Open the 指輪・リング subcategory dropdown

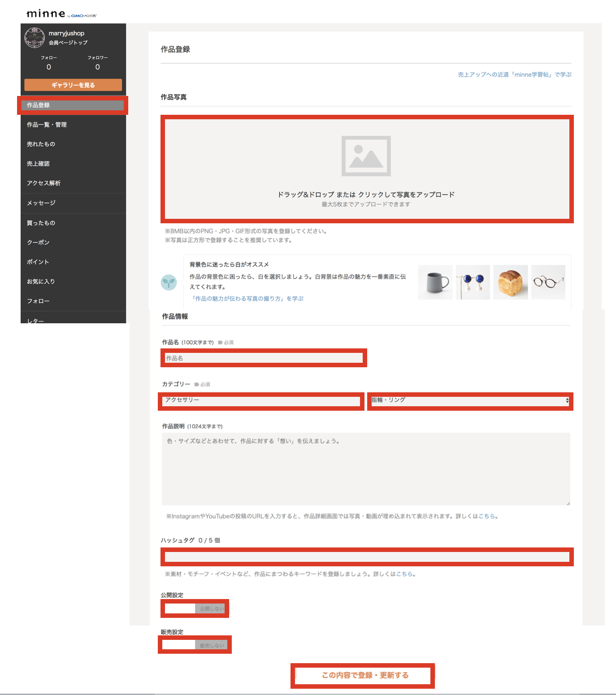[x=470, y=400]
